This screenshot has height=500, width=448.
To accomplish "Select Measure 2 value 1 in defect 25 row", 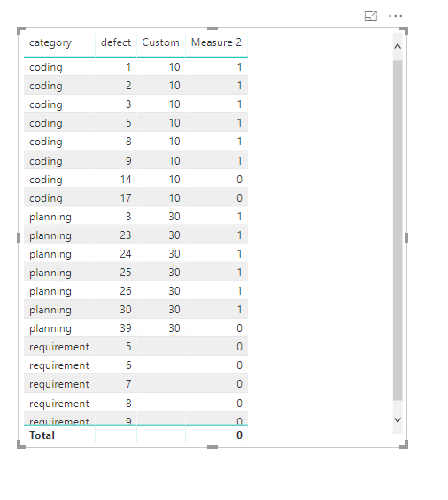I will (239, 273).
